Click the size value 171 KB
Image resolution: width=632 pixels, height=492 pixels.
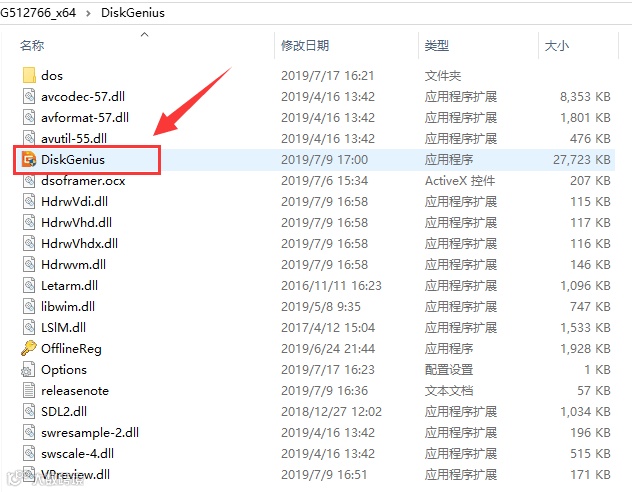click(x=590, y=474)
